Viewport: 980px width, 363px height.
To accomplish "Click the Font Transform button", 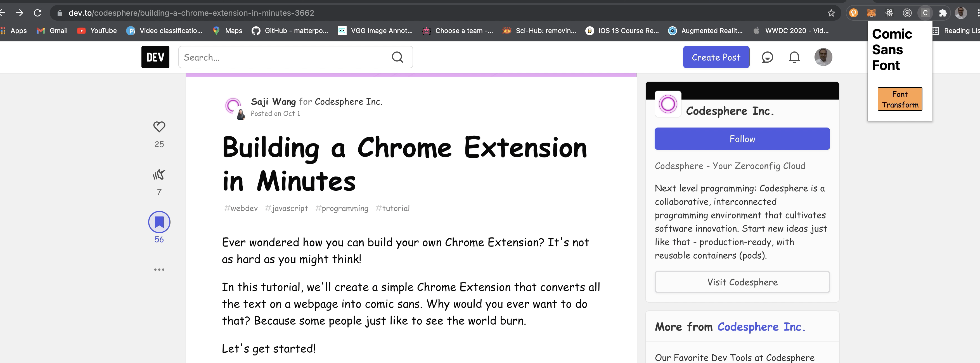I will [x=900, y=99].
